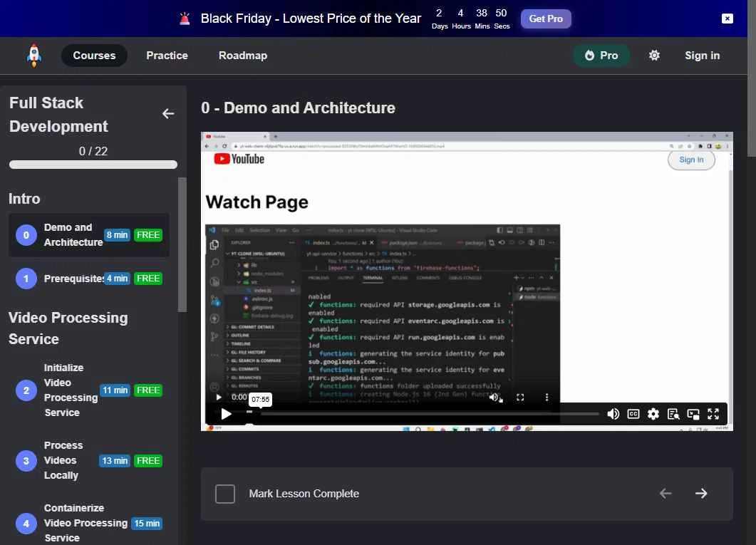Click the 15 min duration badge
756x545 pixels.
(147, 524)
